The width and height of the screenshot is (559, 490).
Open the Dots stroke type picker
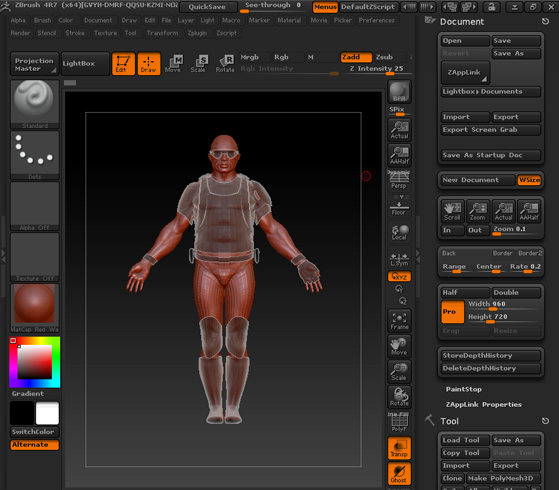coord(35,155)
